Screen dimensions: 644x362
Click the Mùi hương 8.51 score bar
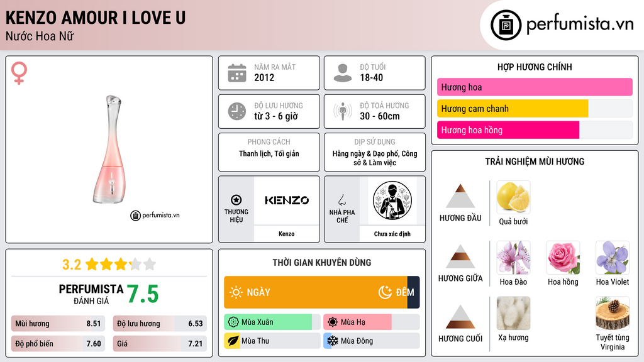coord(58,324)
